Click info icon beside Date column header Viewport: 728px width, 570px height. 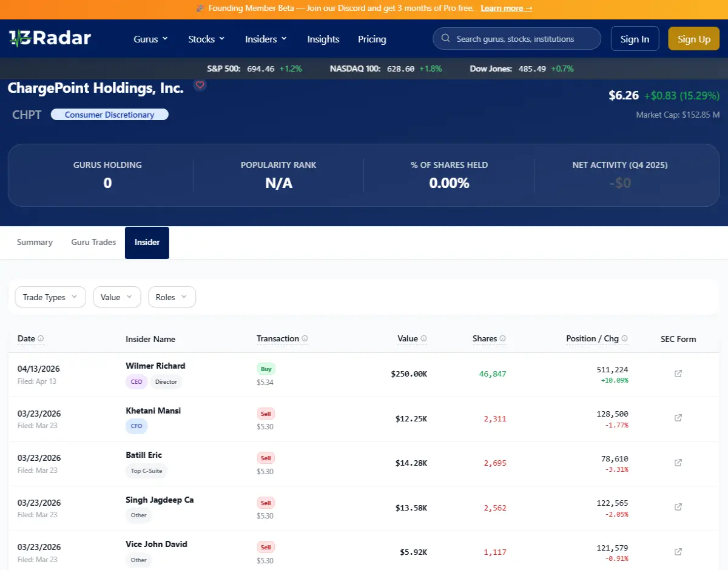tap(41, 339)
